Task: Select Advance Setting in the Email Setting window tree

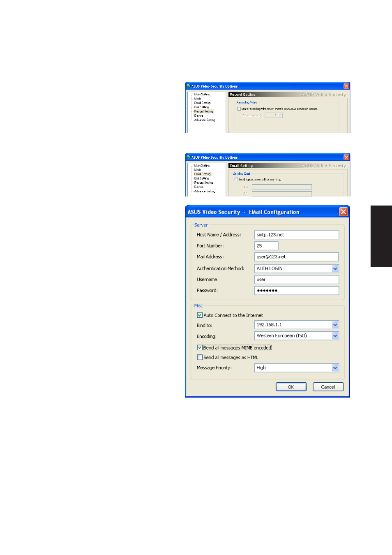Action: [205, 191]
